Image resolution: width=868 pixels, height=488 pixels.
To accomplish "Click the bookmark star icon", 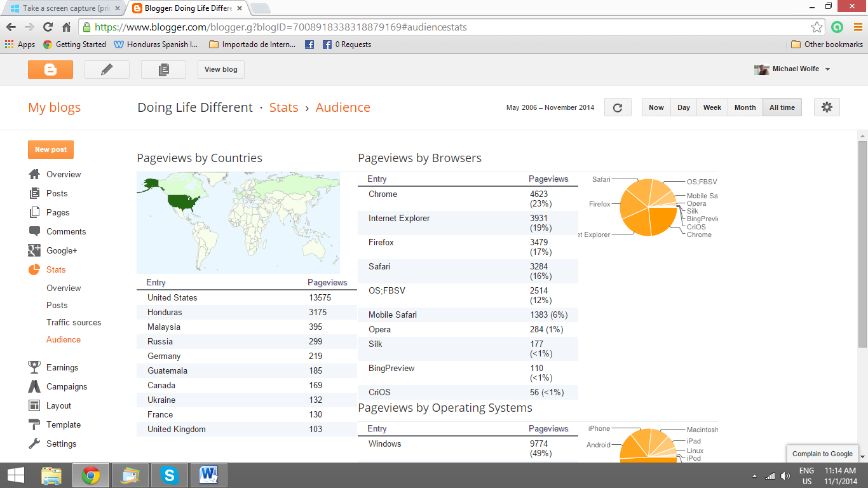I will [817, 27].
